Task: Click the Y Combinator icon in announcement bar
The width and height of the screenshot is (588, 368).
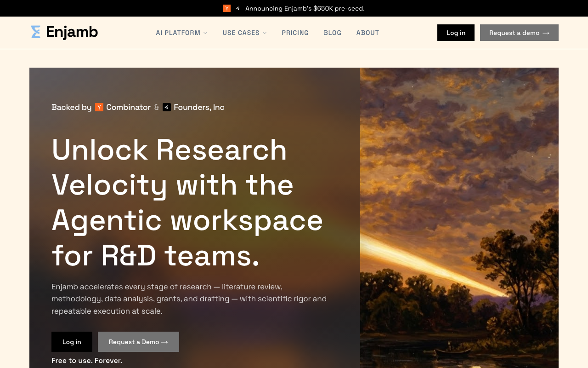Action: click(227, 8)
